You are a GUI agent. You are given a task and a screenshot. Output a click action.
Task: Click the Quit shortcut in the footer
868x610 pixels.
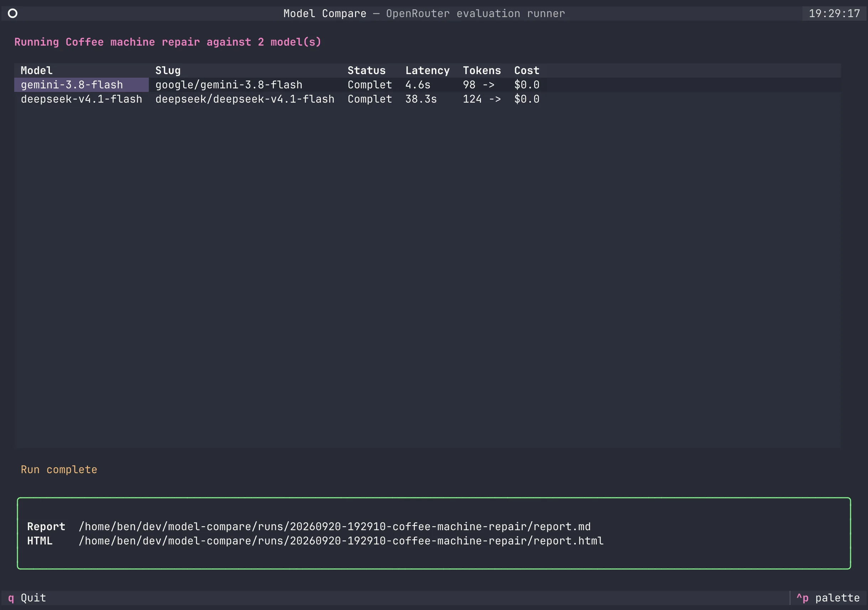pos(27,598)
